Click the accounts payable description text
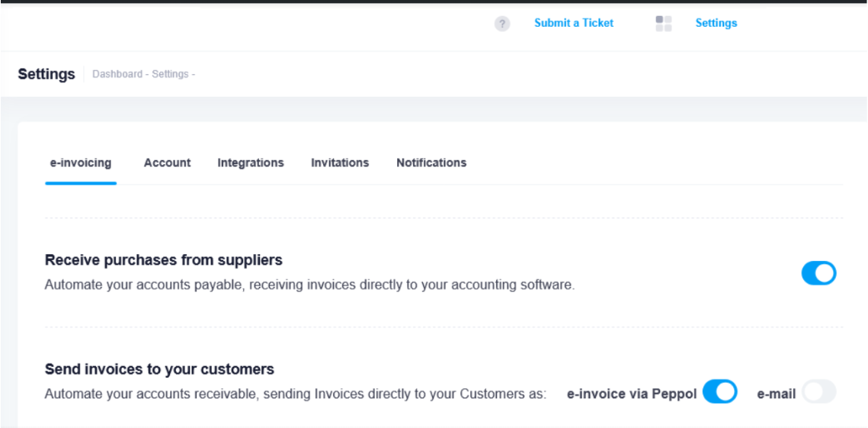Image resolution: width=868 pixels, height=428 pixels. click(309, 285)
